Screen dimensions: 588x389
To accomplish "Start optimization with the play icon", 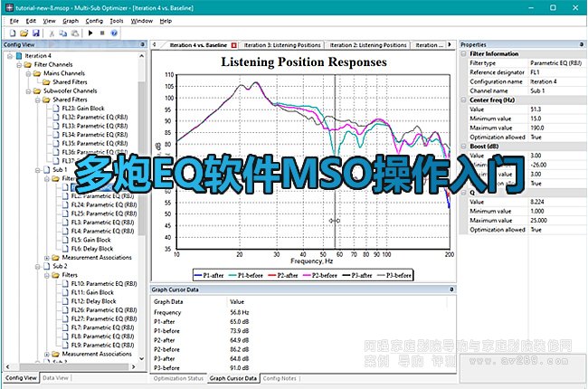I will [x=90, y=33].
